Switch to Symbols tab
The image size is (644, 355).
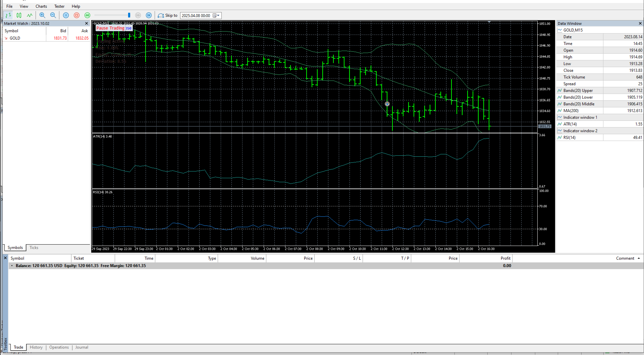(15, 248)
